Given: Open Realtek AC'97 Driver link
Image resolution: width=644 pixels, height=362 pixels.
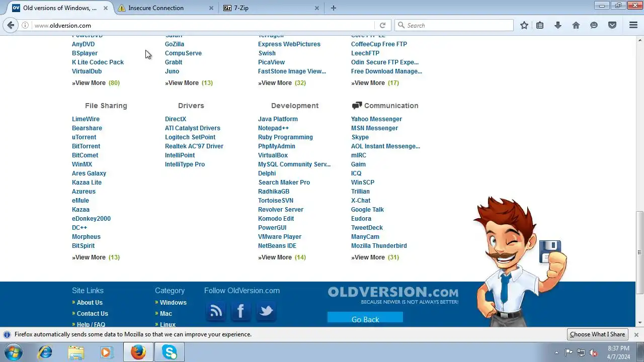Looking at the screenshot, I should point(194,146).
